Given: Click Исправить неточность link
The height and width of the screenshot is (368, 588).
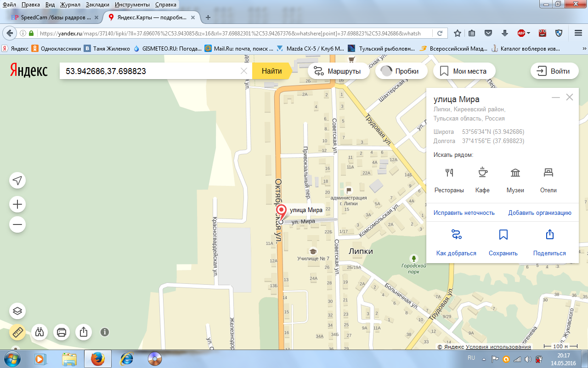Looking at the screenshot, I should pyautogui.click(x=464, y=213).
